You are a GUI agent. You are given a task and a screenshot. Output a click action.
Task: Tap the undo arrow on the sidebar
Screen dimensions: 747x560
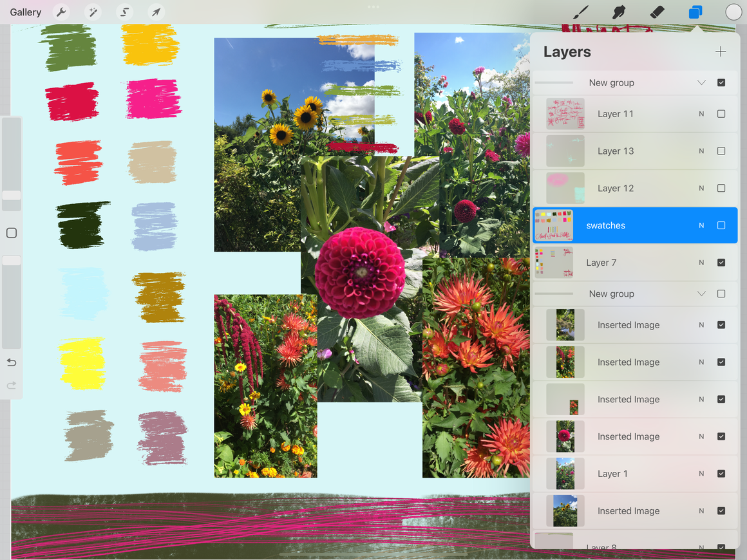tap(12, 362)
